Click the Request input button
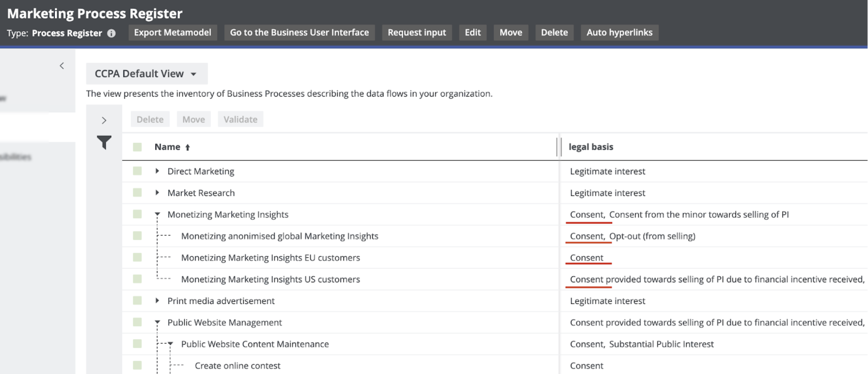The width and height of the screenshot is (868, 374). pos(417,32)
